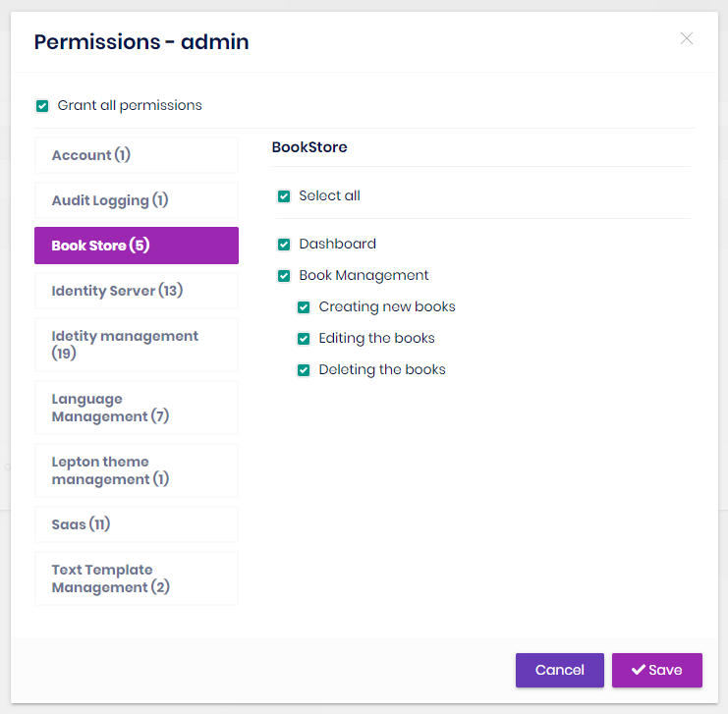Uncheck the Creating new books permission

pos(304,307)
